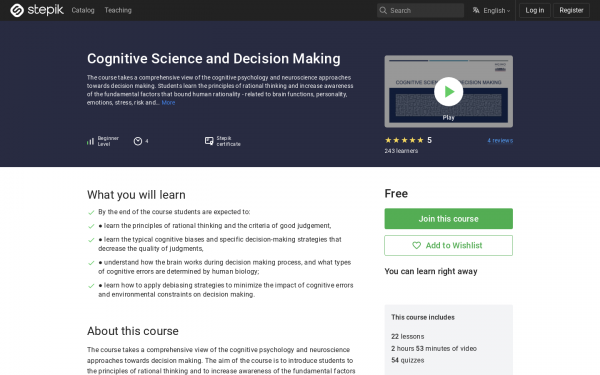
Task: Click the language translate icon
Action: pyautogui.click(x=476, y=10)
